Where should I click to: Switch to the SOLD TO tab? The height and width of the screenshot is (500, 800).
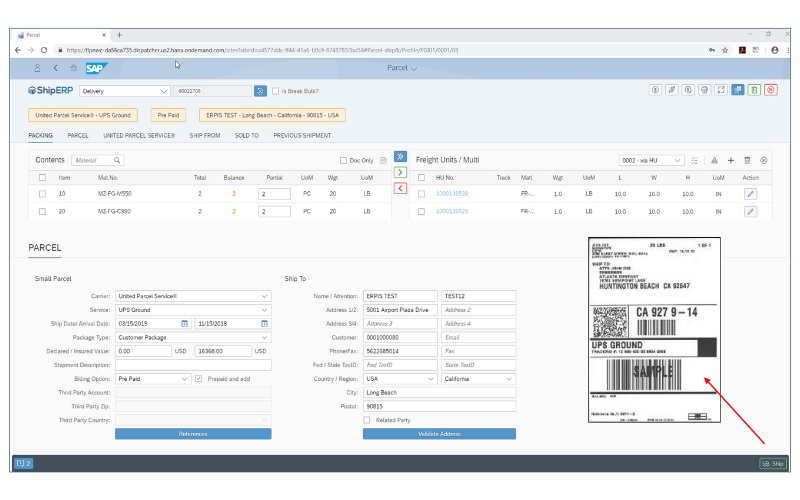tap(246, 136)
